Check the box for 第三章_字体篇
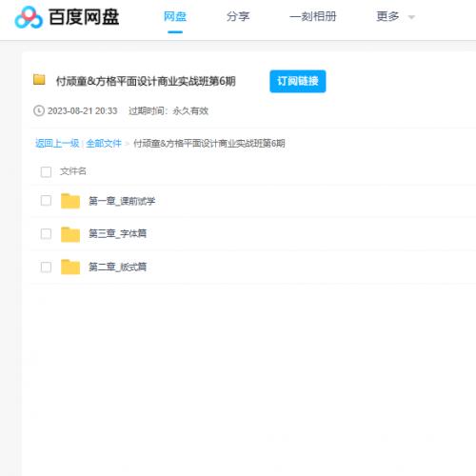Screen dimensions: 476x476 coord(46,234)
